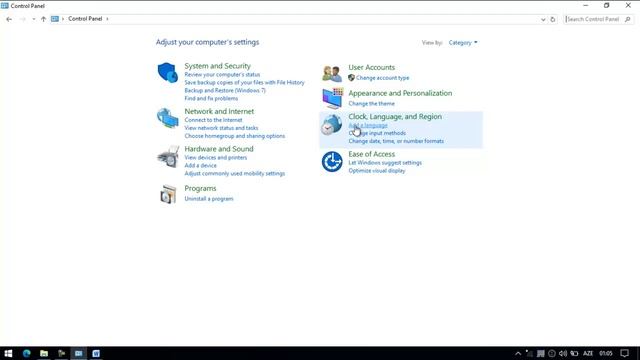Open Review your computer's status
This screenshot has height=360, width=640.
pos(222,75)
